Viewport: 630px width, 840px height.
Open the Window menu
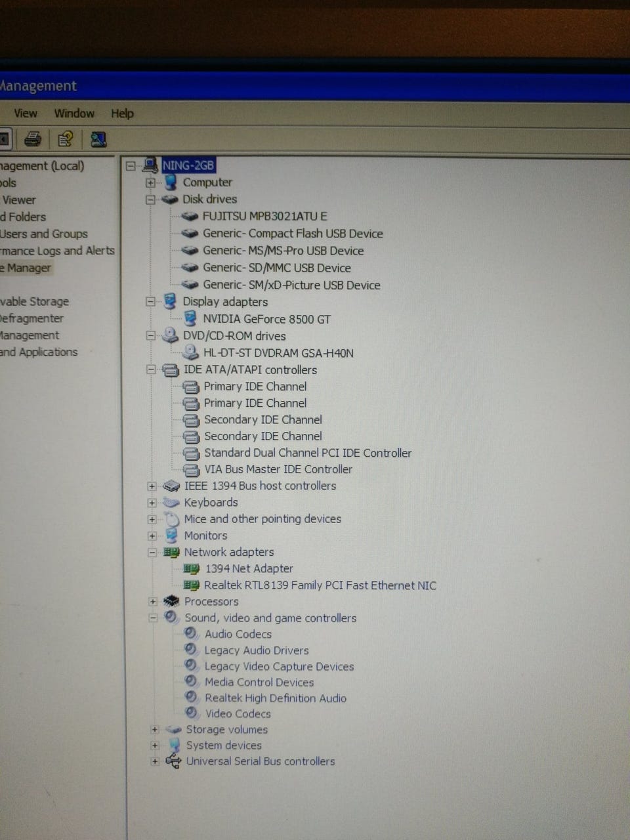(74, 114)
